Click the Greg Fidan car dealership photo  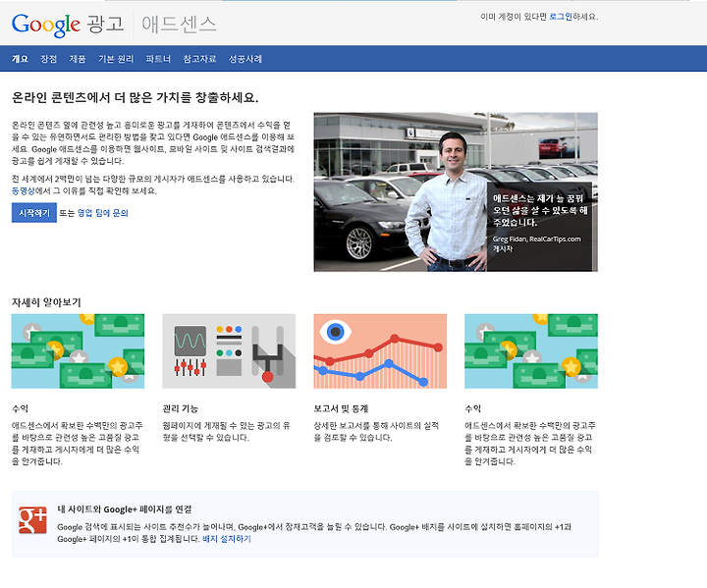[x=456, y=192]
